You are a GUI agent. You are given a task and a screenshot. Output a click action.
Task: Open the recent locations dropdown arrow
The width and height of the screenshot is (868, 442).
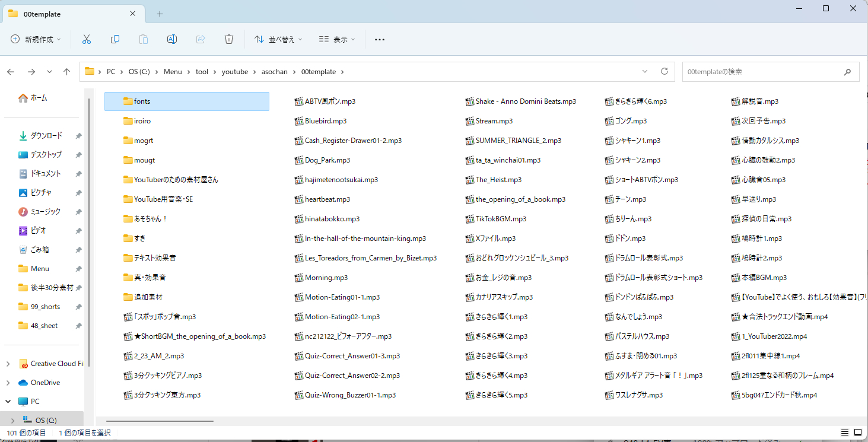(49, 72)
